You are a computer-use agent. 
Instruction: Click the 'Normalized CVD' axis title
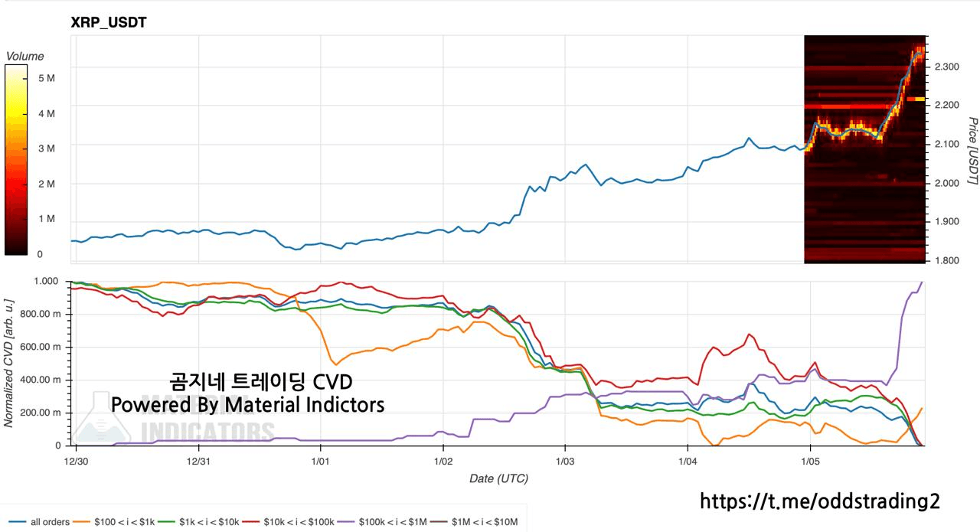(x=10, y=363)
